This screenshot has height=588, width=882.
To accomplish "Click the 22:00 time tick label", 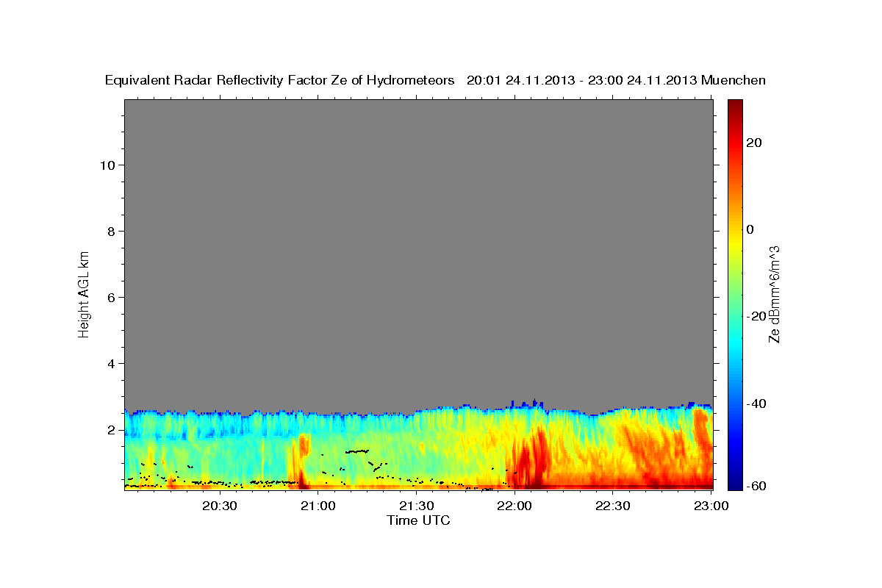I will point(514,506).
